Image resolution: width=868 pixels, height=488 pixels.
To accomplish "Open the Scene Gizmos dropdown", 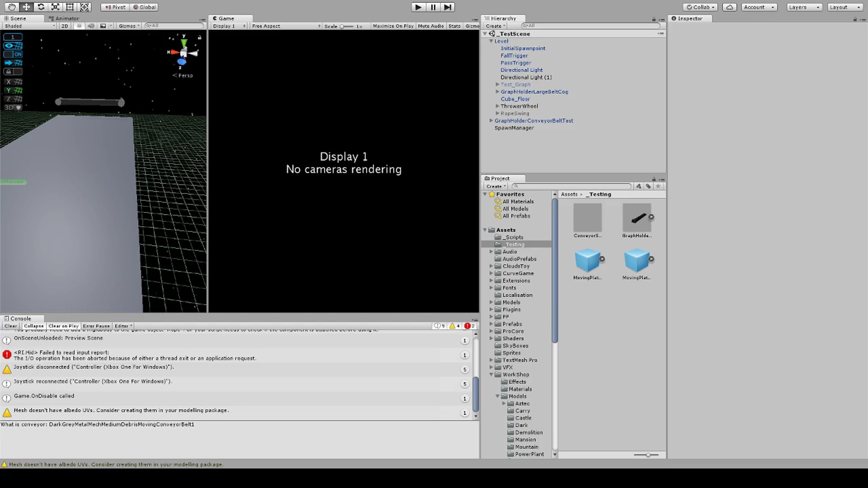I will [129, 26].
